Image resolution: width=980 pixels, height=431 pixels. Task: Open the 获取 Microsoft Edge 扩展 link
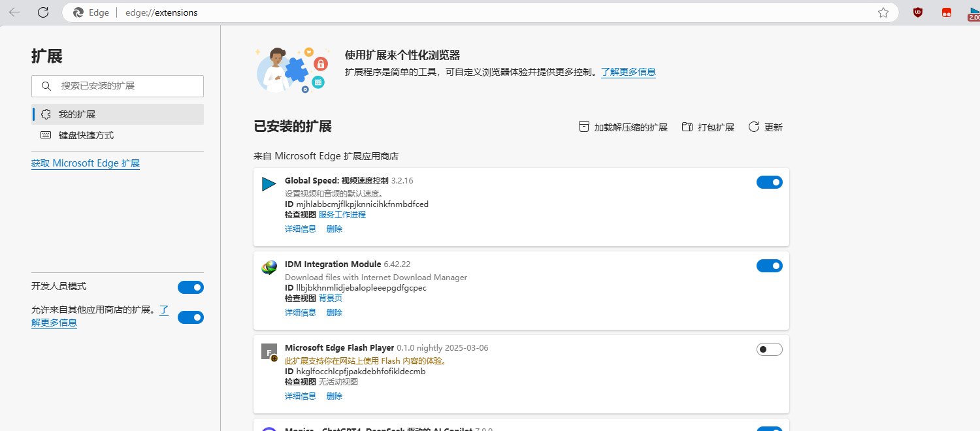coord(86,163)
